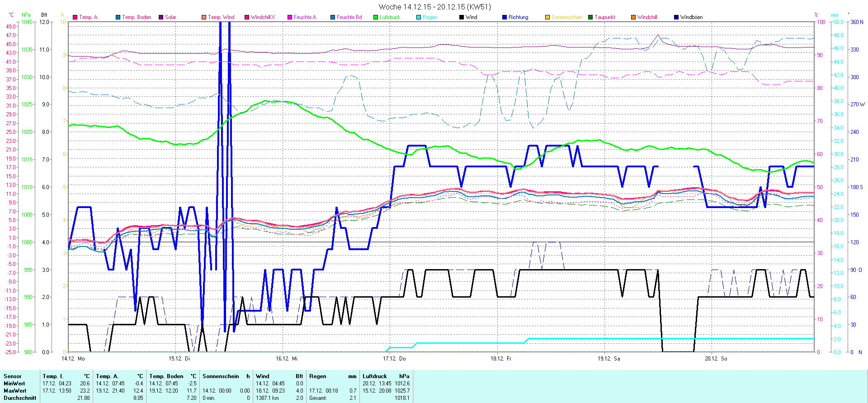Viewport: 868px width, 403px height.
Task: Select the 20.12. So date label
Action: point(716,359)
